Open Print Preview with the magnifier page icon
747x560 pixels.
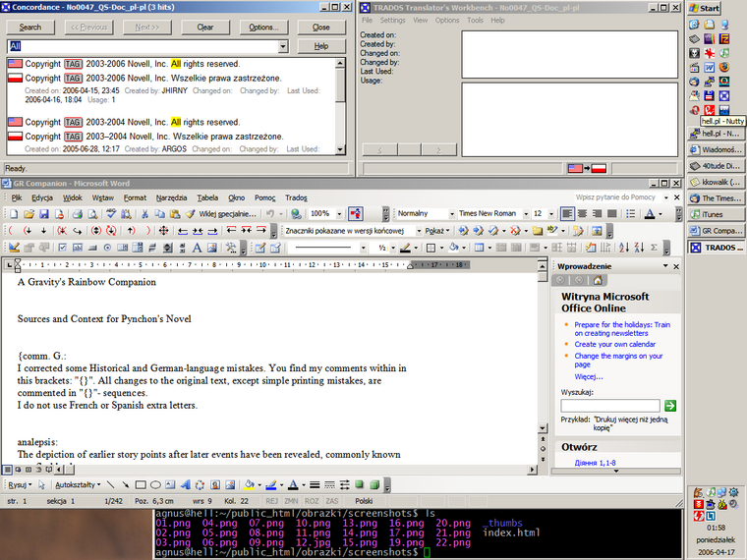tap(92, 214)
